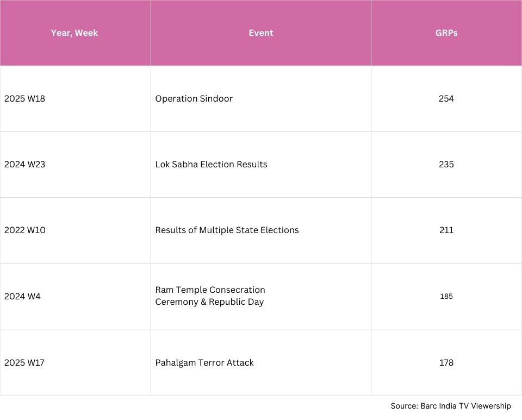This screenshot has width=522, height=420.
Task: Click Lok Sabha Election Results text
Action: pyautogui.click(x=211, y=165)
